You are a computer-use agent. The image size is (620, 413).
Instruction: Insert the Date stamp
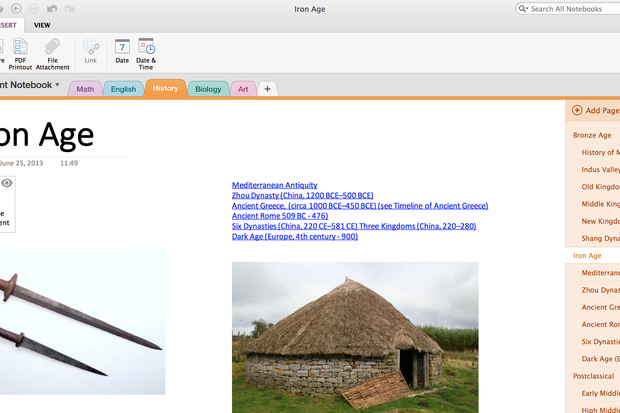[x=122, y=51]
